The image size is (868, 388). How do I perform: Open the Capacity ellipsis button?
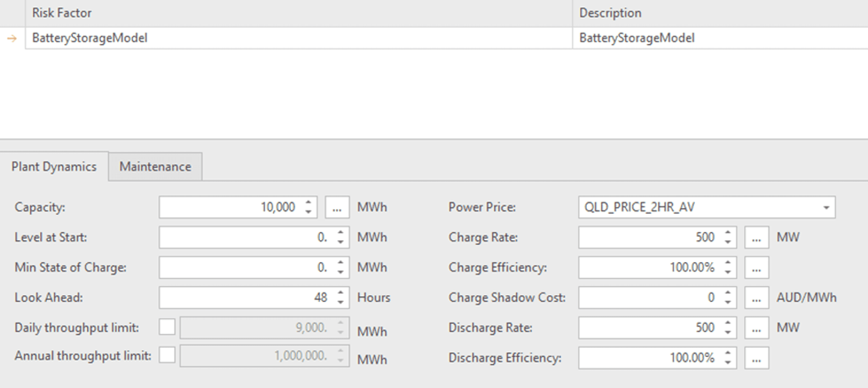coord(337,208)
